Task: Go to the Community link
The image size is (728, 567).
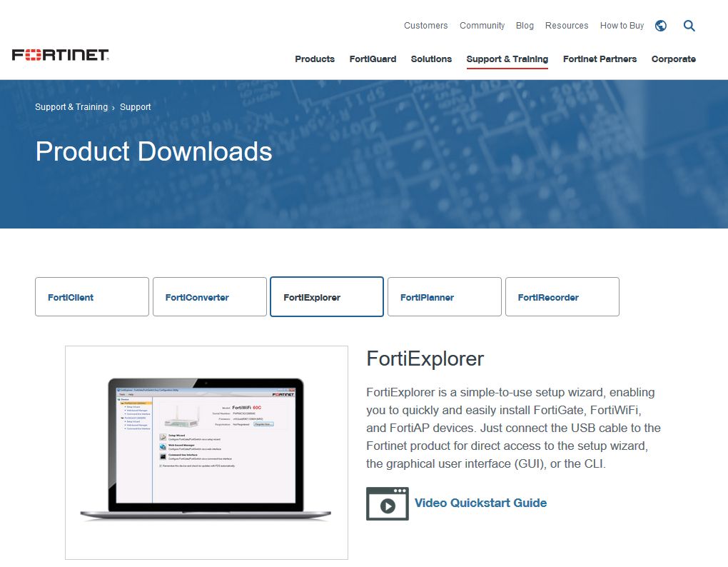Action: click(482, 26)
